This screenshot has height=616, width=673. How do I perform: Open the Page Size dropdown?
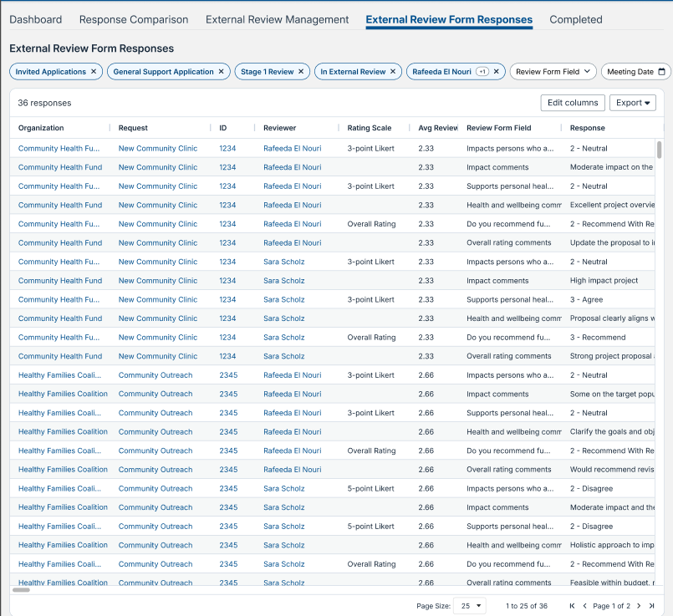pos(470,606)
